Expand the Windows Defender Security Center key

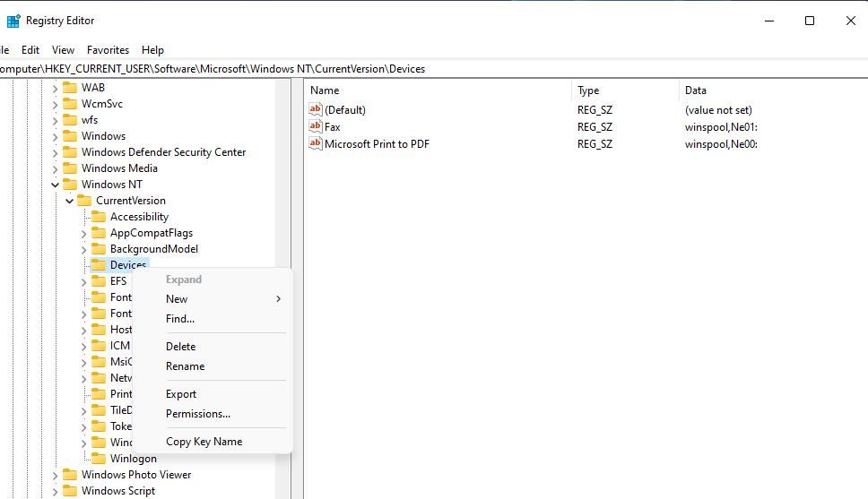(x=55, y=152)
